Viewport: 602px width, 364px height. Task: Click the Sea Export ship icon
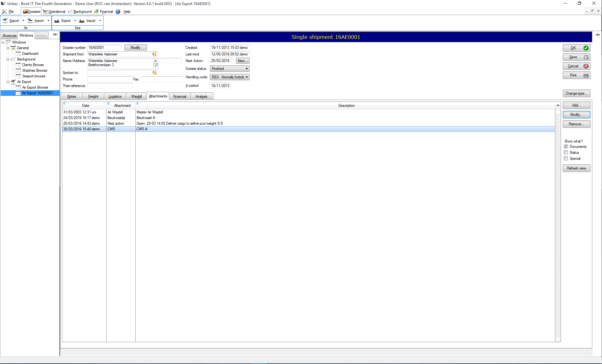click(x=57, y=21)
